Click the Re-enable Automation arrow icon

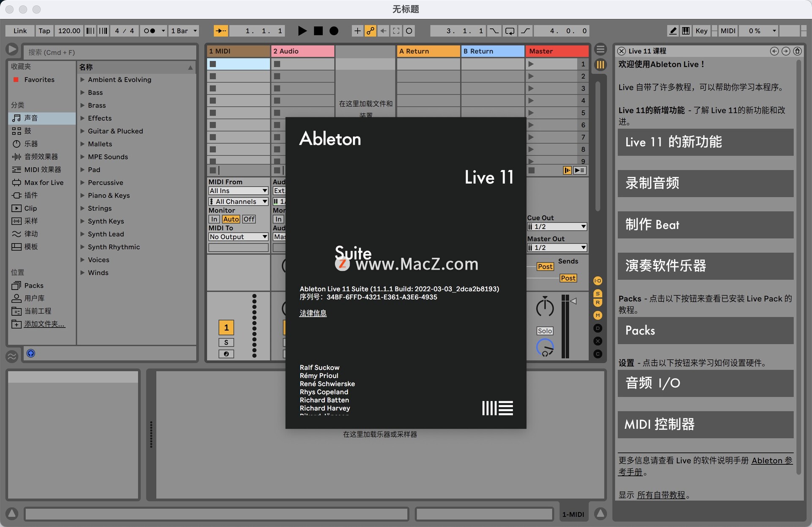(x=383, y=31)
